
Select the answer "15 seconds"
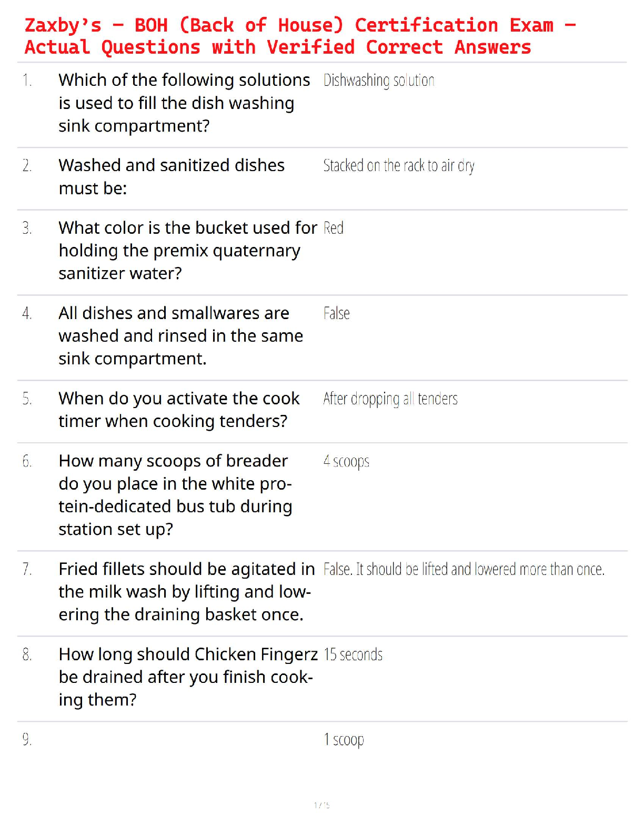[x=353, y=655]
